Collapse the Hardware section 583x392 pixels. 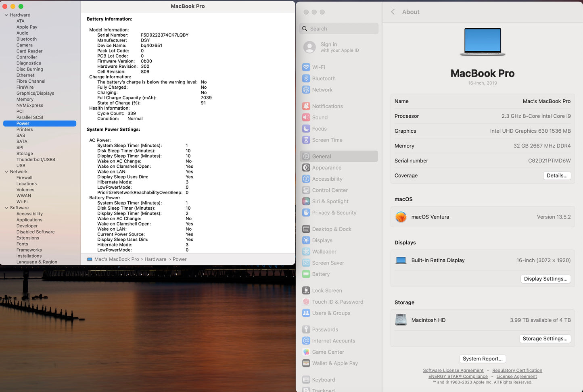[x=6, y=15]
